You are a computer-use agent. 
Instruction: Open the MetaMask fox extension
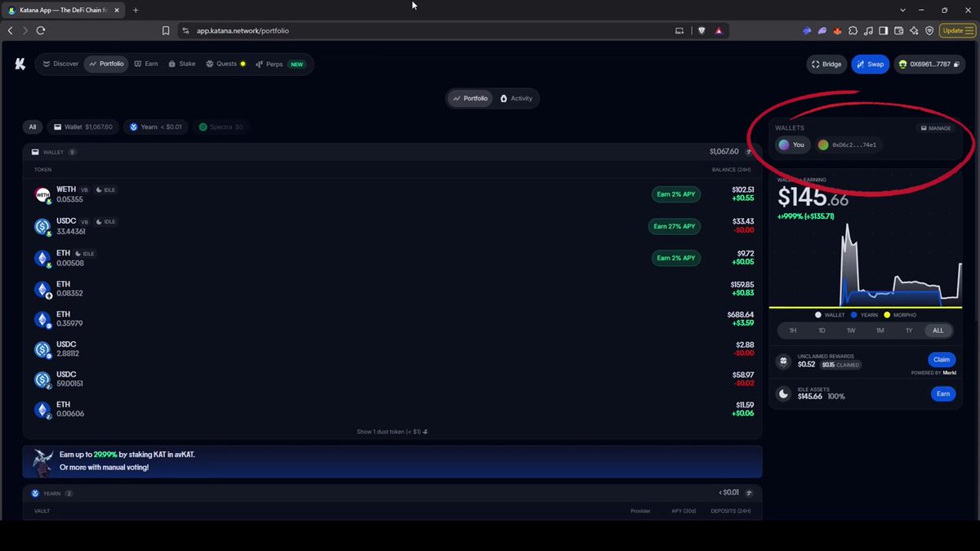[x=837, y=30]
